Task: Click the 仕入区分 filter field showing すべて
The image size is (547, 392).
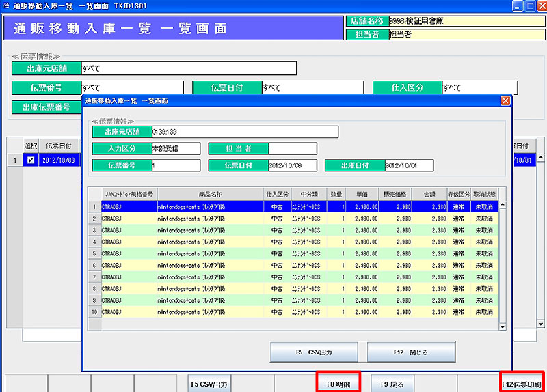Action: click(479, 87)
